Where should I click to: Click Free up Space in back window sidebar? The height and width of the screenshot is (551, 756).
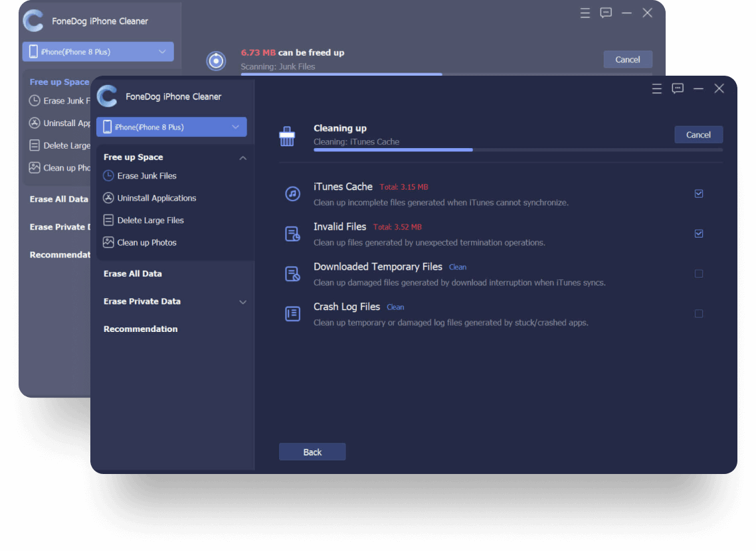click(x=59, y=82)
